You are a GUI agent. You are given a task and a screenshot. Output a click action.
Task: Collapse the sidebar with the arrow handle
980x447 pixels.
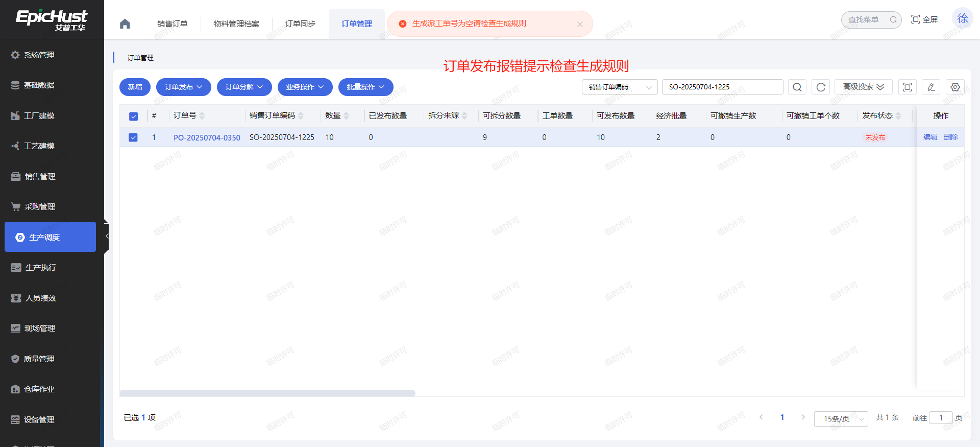(107, 237)
